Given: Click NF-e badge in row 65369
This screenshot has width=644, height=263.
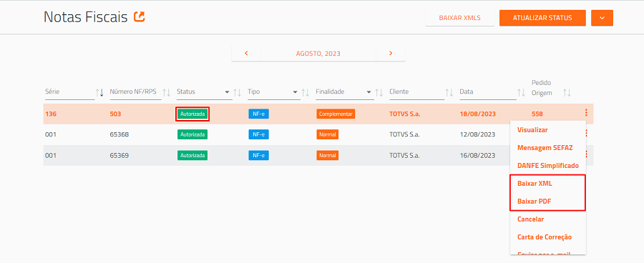Looking at the screenshot, I should point(259,156).
